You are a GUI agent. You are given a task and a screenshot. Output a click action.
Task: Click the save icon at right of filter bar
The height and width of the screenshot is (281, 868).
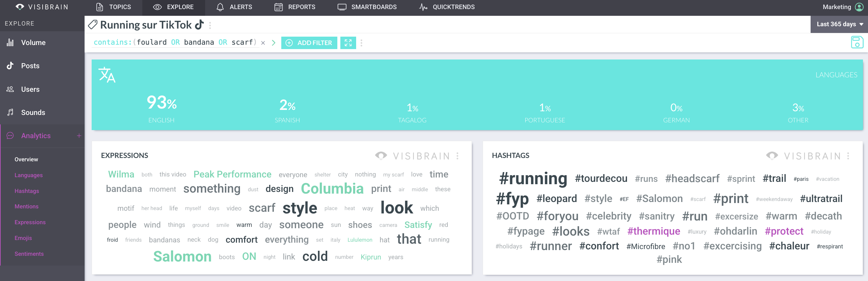[x=857, y=42]
